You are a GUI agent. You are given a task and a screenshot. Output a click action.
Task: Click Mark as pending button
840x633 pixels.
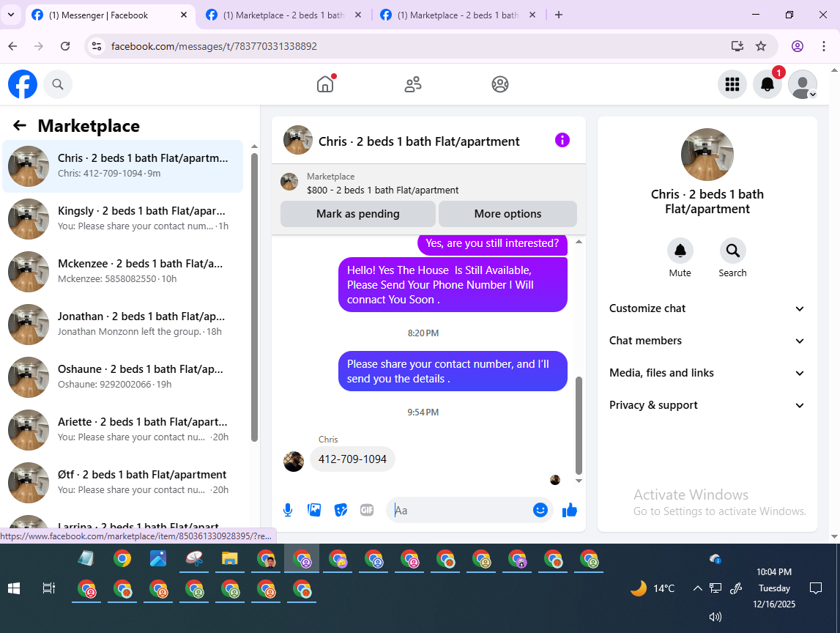coord(358,214)
